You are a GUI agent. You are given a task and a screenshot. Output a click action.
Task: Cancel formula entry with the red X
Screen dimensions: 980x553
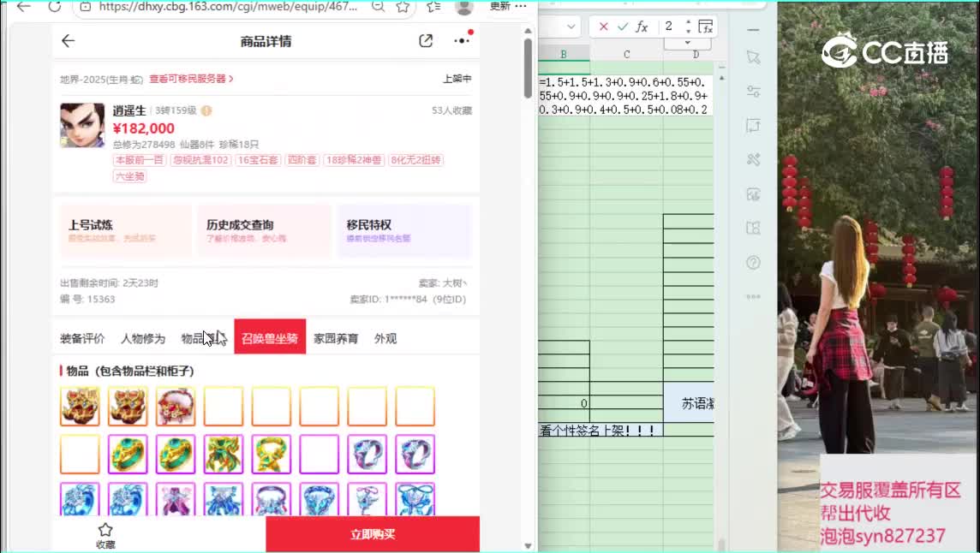pos(604,27)
